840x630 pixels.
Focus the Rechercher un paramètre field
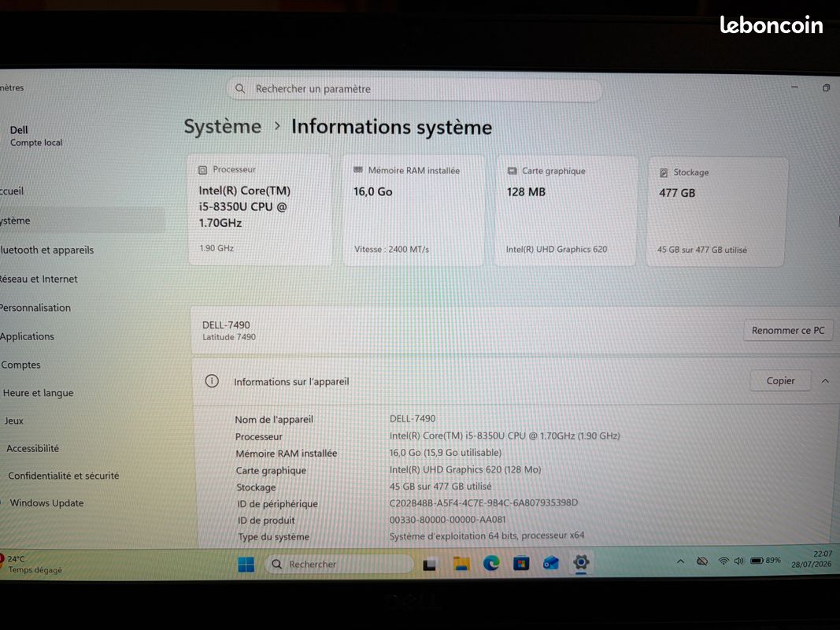tap(414, 90)
